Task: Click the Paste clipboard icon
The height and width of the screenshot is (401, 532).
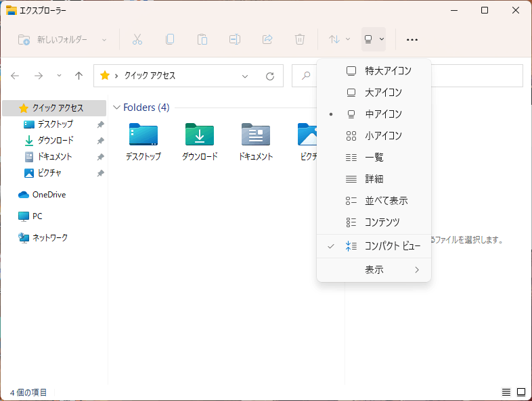Action: click(202, 39)
